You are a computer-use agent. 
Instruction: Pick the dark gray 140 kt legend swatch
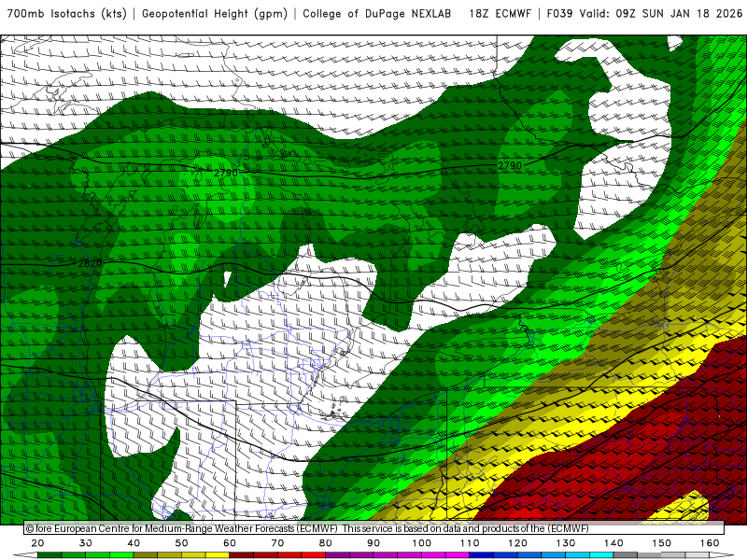pos(626,554)
